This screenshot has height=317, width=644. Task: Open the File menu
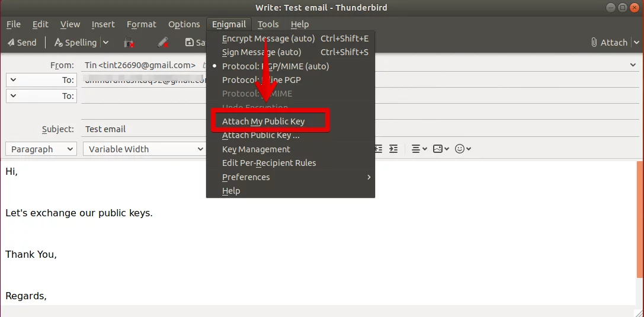pyautogui.click(x=14, y=24)
